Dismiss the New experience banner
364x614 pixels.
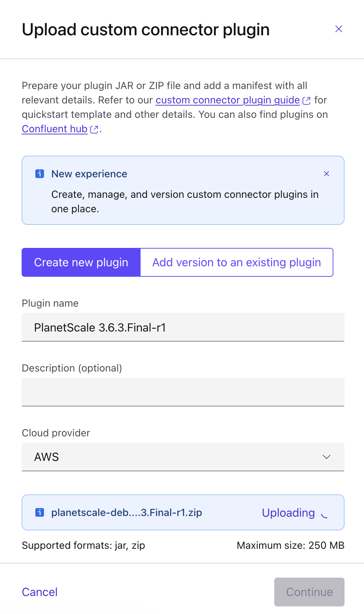327,174
